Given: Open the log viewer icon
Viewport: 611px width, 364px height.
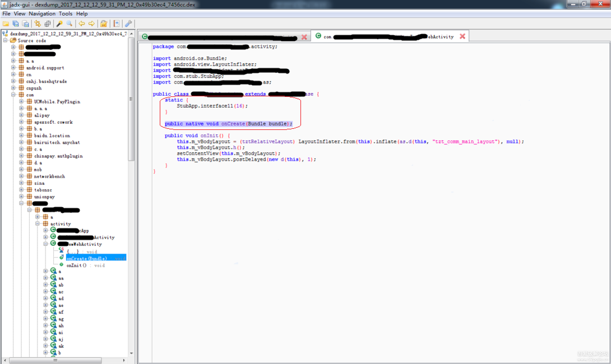Looking at the screenshot, I should pos(117,24).
